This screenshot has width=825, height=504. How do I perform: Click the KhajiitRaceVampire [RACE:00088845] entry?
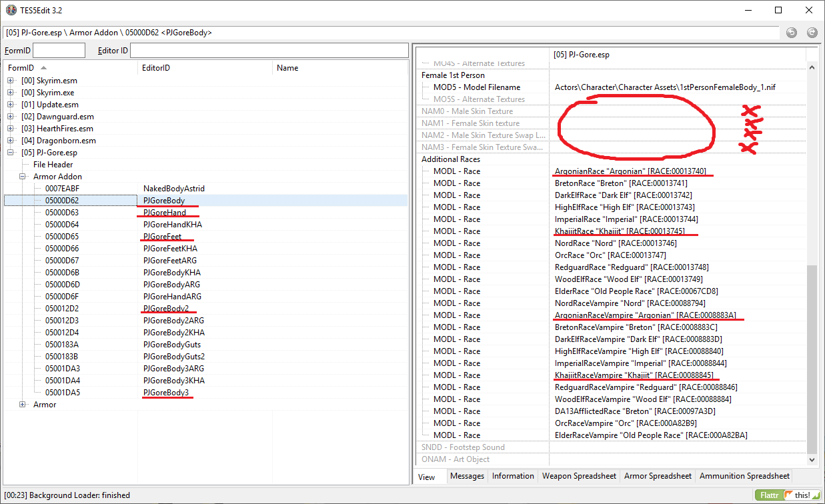click(634, 375)
